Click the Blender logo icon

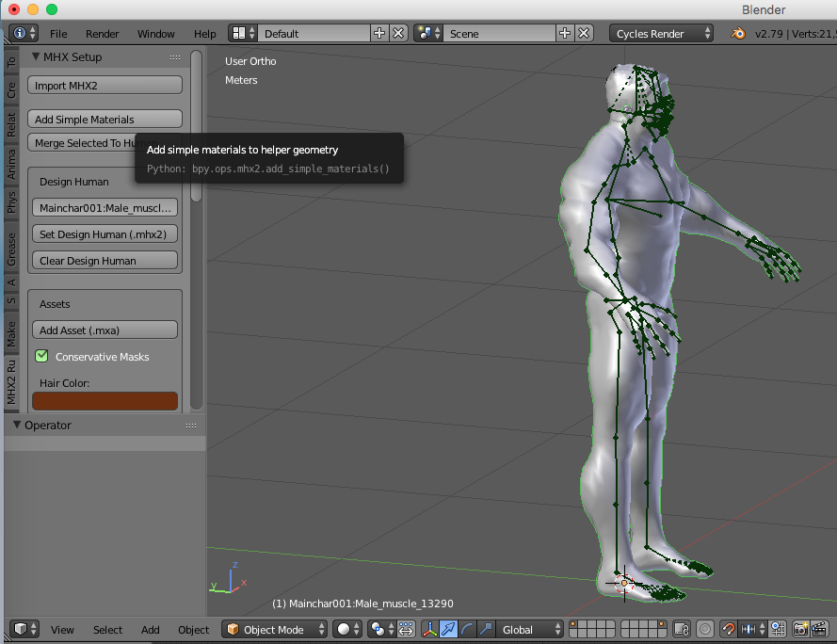pos(738,34)
